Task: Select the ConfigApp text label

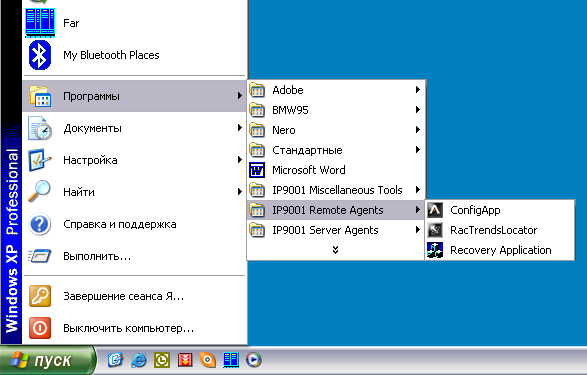Action: [475, 210]
